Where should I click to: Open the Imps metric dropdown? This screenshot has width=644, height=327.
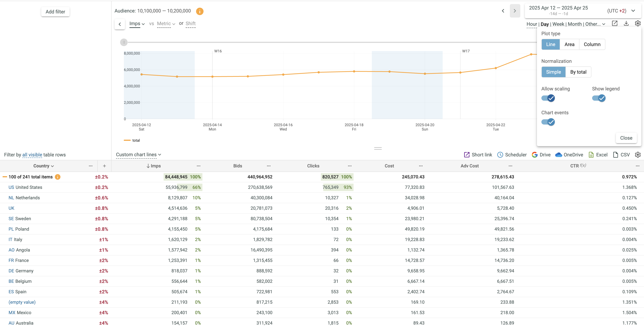(137, 24)
